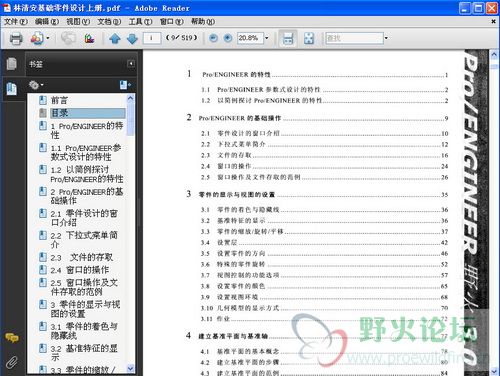
Task: Toggle the Bookmarks panel button
Action: coord(12,89)
